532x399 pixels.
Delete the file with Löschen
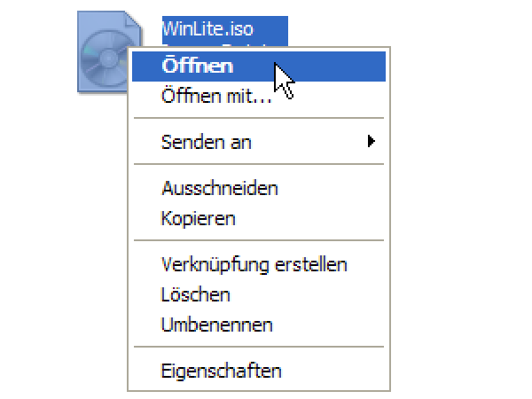195,294
